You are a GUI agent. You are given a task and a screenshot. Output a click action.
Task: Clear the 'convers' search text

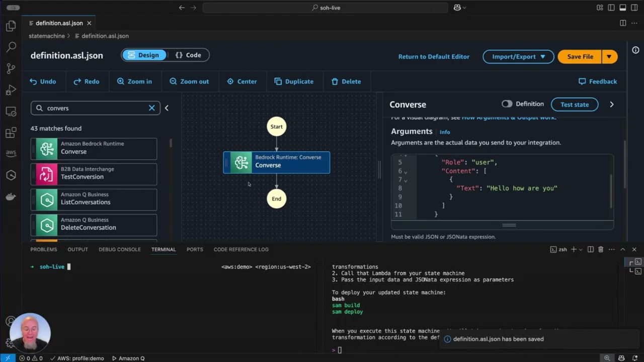[151, 108]
